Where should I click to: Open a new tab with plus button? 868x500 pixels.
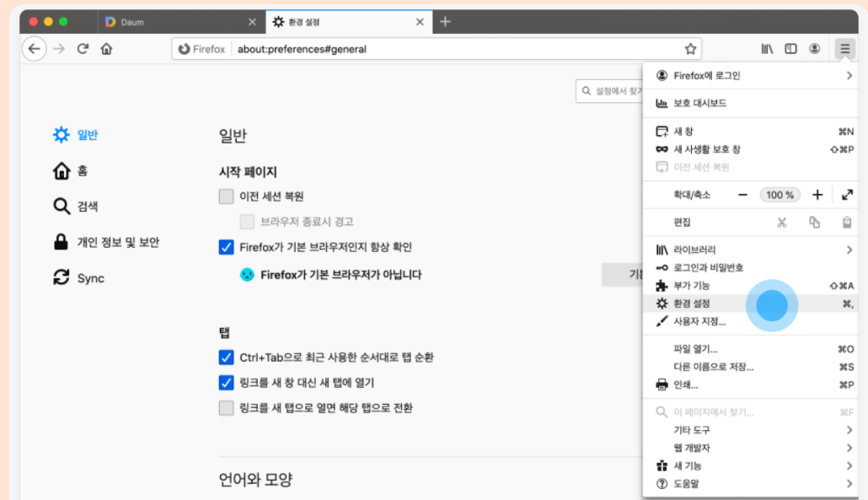pos(445,22)
